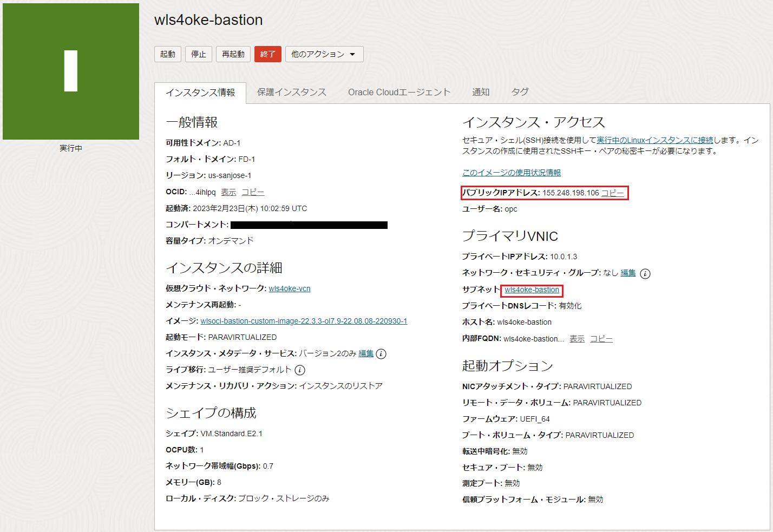The width and height of the screenshot is (773, 532).
Task: Open the Oracle Cloudエージェント tab
Action: (x=399, y=92)
